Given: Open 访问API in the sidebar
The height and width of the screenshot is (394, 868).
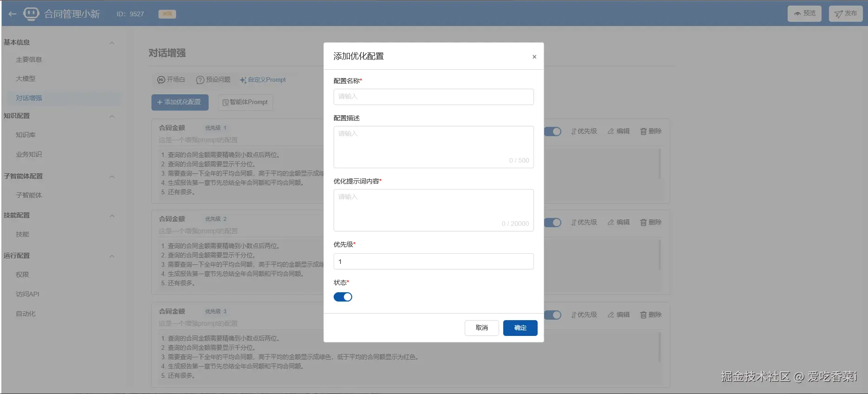Looking at the screenshot, I should pyautogui.click(x=27, y=295).
